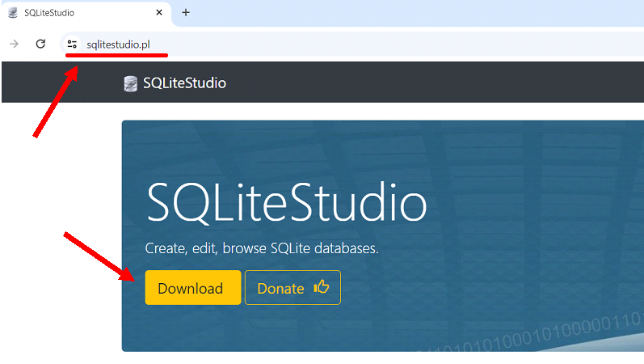Screen dimensions: 644x364
Task: Click 'Create, edit, browse SQLite databases.' text
Action: (x=262, y=248)
